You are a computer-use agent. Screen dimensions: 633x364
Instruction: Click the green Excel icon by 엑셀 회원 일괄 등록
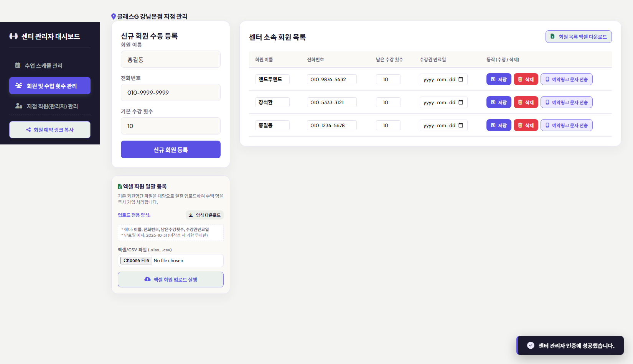tap(120, 187)
